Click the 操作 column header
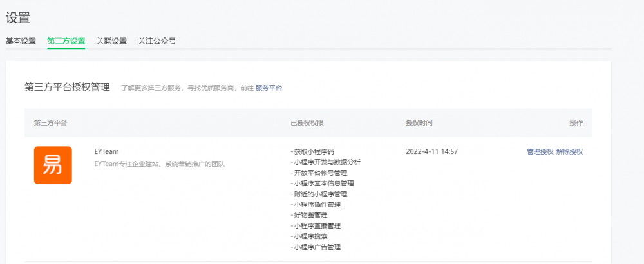Viewport: 644px width, 264px height. (x=576, y=123)
